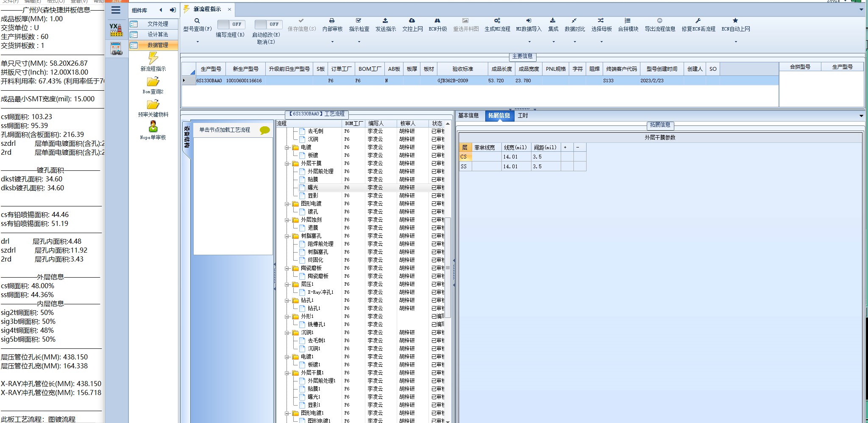Open Bom查询2 folder icon
The height and width of the screenshot is (423, 868).
coord(153,81)
